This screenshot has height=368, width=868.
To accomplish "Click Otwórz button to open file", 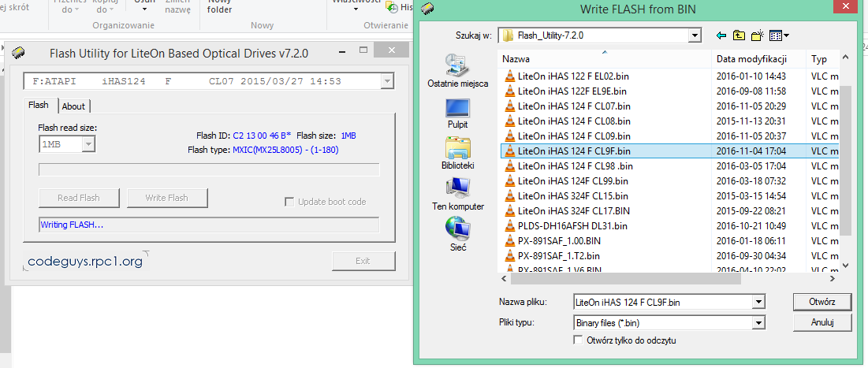I will [x=821, y=302].
